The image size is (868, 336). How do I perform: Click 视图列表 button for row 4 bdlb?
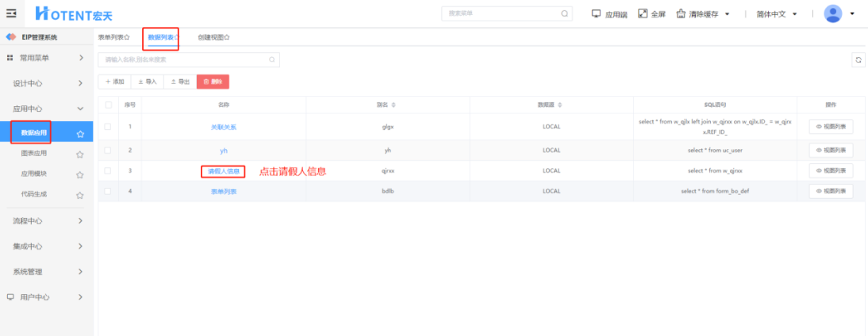click(831, 191)
